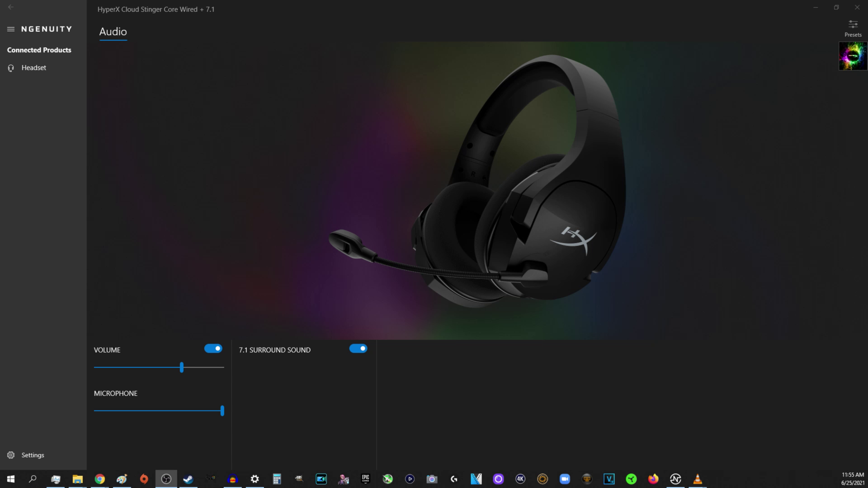Open the Paint palette app in taskbar
The height and width of the screenshot is (488, 868).
122,479
